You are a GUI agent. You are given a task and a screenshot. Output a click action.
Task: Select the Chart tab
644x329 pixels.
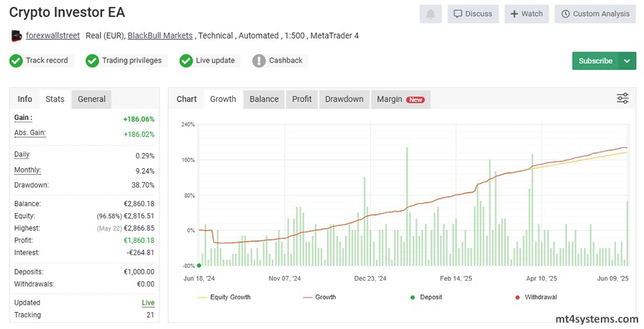[187, 99]
